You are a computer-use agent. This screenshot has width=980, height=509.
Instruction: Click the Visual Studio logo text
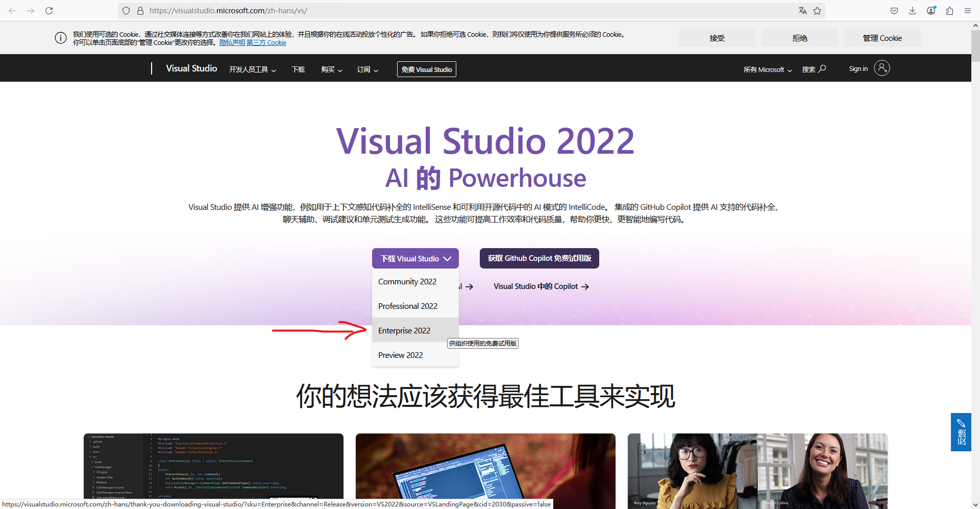pyautogui.click(x=191, y=68)
